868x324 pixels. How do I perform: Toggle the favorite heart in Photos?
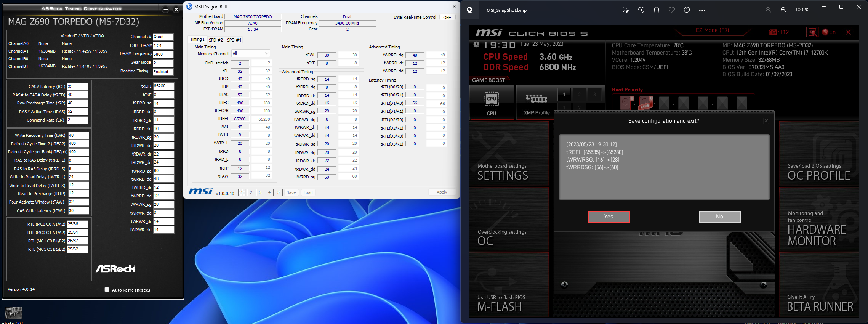click(x=672, y=10)
